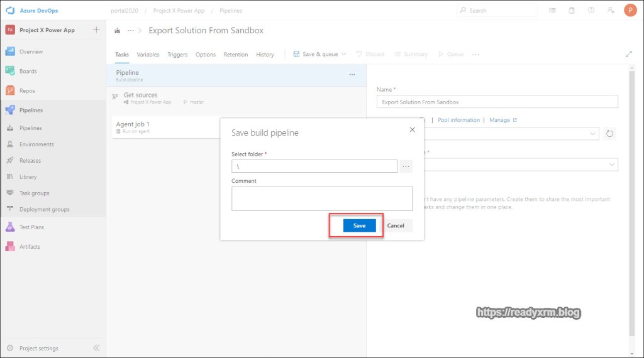Open Repos in the sidebar
The image size is (644, 358).
[27, 91]
